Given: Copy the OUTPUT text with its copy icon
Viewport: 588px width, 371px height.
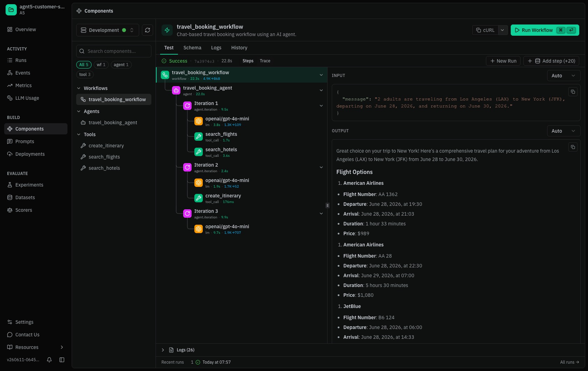Looking at the screenshot, I should tap(573, 147).
